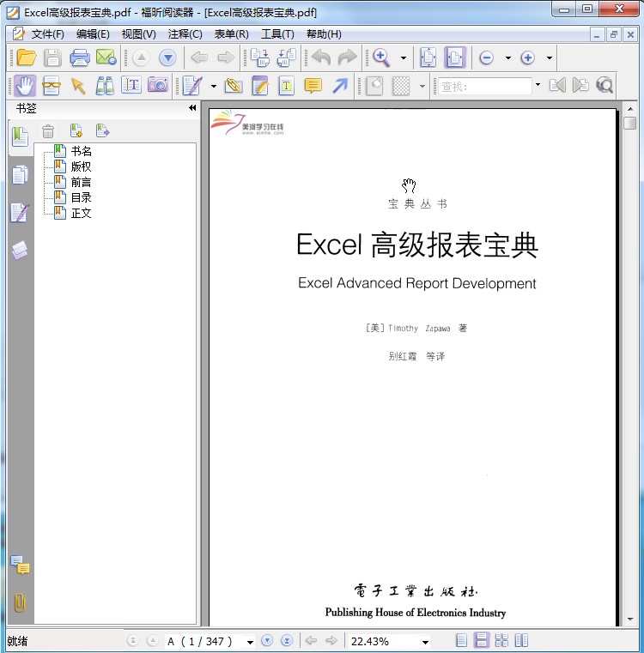Open the 工具(T) menu
The width and height of the screenshot is (644, 653).
point(277,34)
